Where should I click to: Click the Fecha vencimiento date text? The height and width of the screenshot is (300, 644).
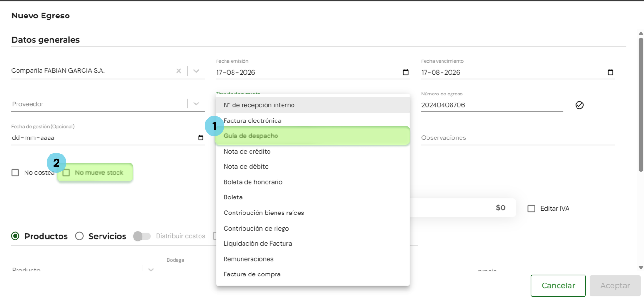[x=441, y=72]
